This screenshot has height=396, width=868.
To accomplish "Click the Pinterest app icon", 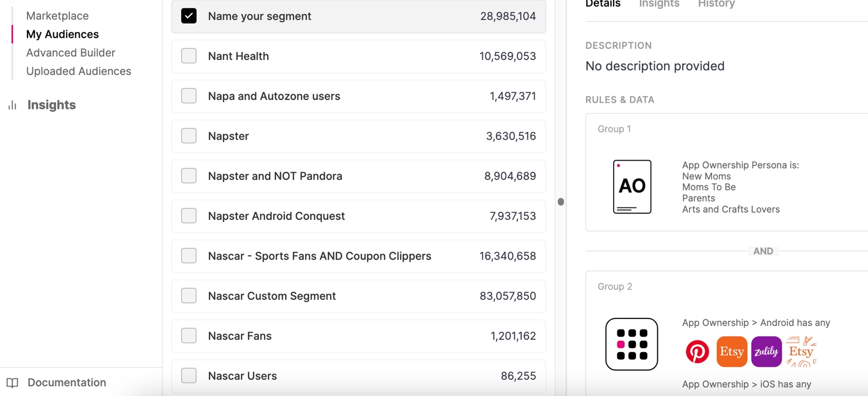I will point(697,352).
